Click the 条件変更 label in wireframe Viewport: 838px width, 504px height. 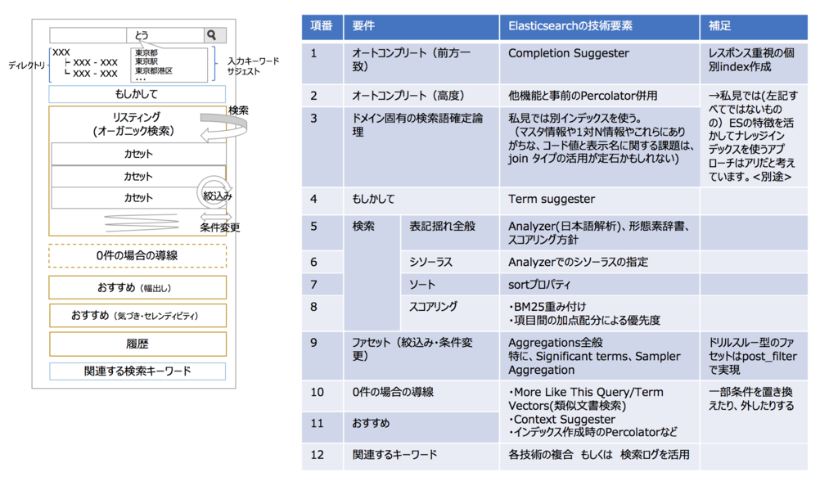220,227
